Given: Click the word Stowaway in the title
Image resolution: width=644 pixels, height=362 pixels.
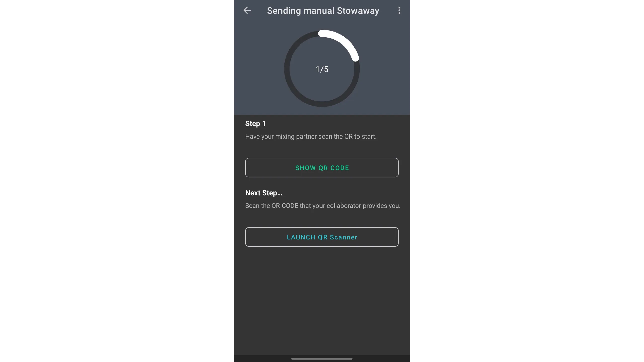Looking at the screenshot, I should tap(358, 11).
